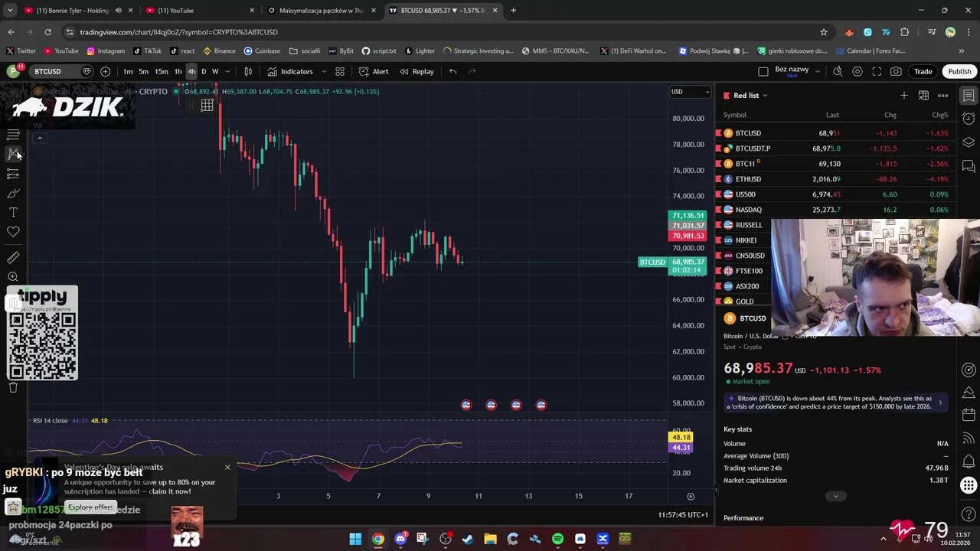This screenshot has width=980, height=551.
Task: Select NASDAQ row in watchlist
Action: click(835, 210)
